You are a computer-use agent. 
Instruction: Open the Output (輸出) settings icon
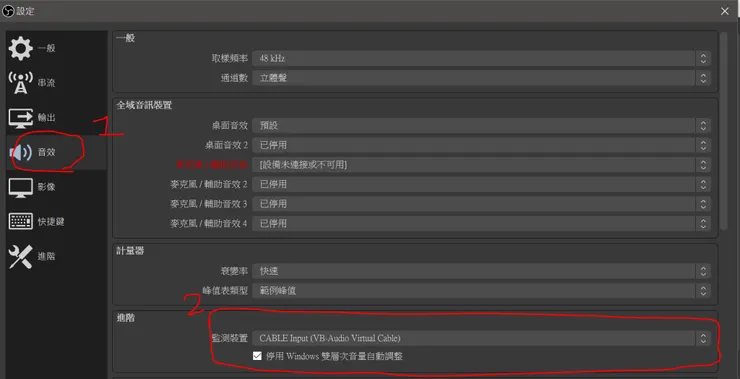click(21, 118)
